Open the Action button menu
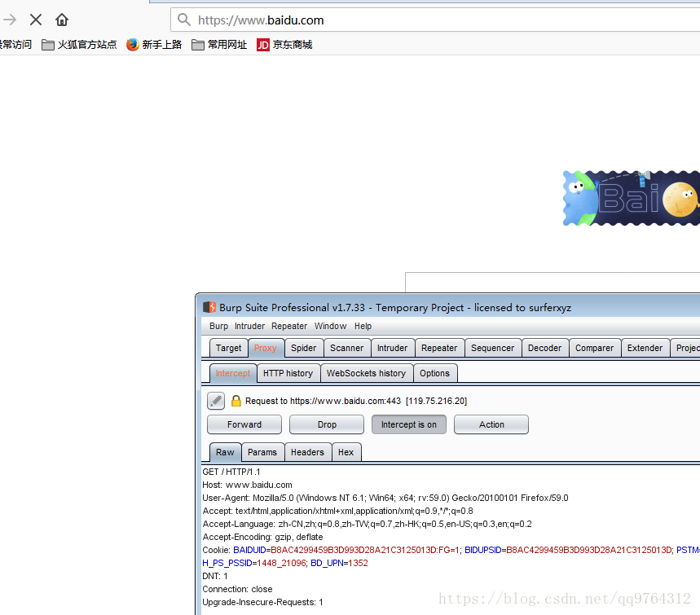 tap(491, 424)
